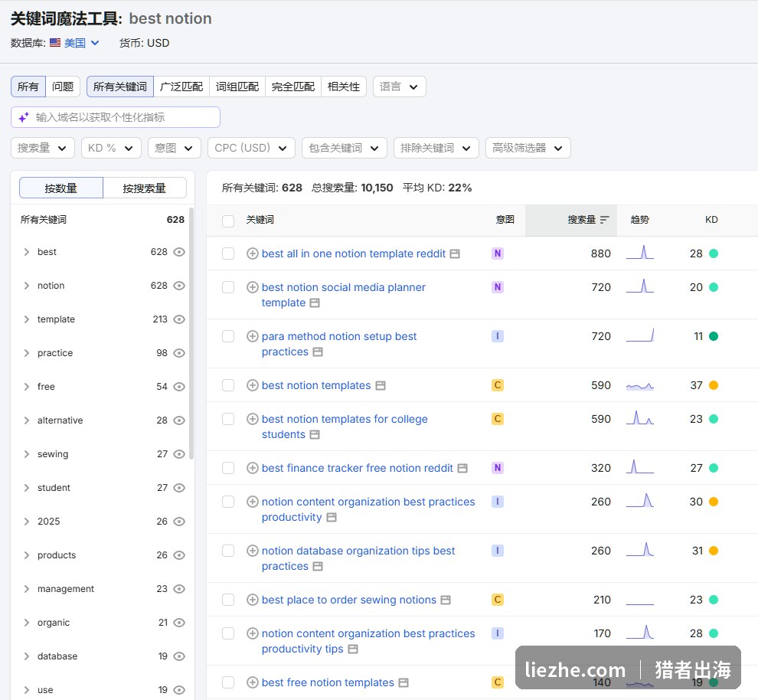
Task: Open the 语言 language dropdown
Action: click(x=400, y=87)
